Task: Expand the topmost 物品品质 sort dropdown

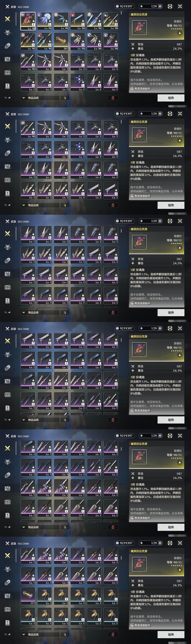Action: coord(40,98)
